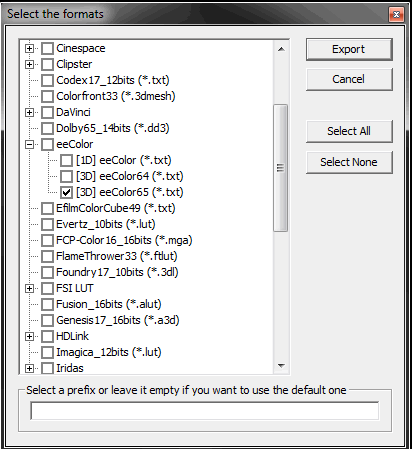Select the Iridas label
Image resolution: width=412 pixels, height=449 pixels.
(x=70, y=368)
